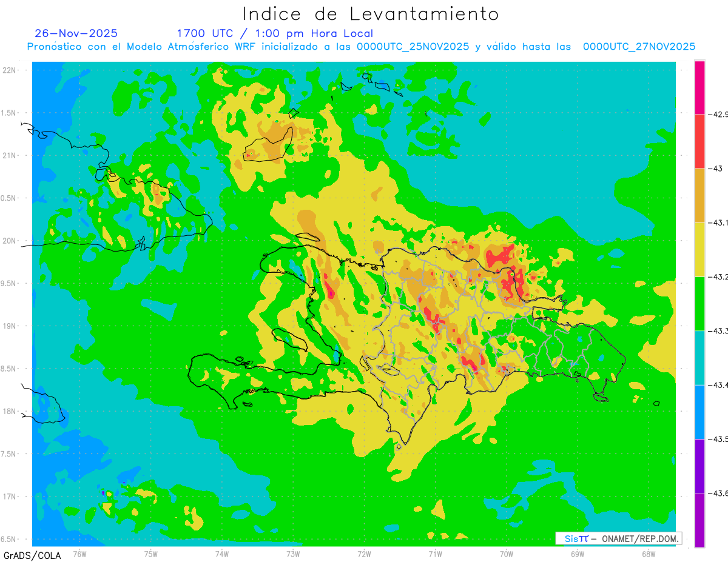Click the -42.9 color bar label
This screenshot has width=728, height=562.
[x=719, y=114]
